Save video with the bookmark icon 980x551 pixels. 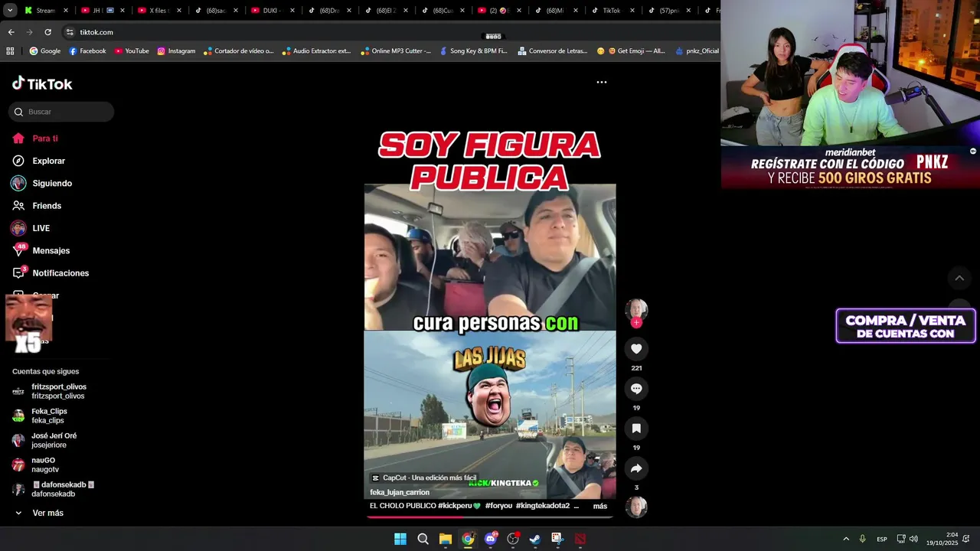636,429
